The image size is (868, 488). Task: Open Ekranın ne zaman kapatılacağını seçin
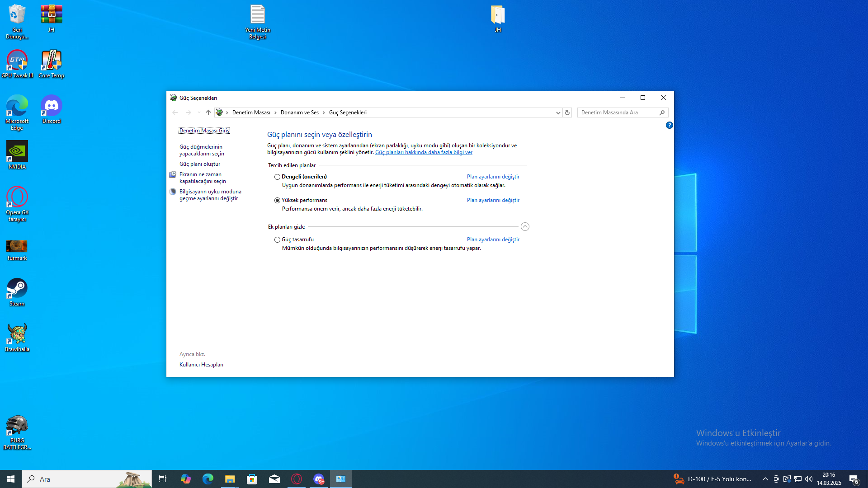click(x=203, y=178)
